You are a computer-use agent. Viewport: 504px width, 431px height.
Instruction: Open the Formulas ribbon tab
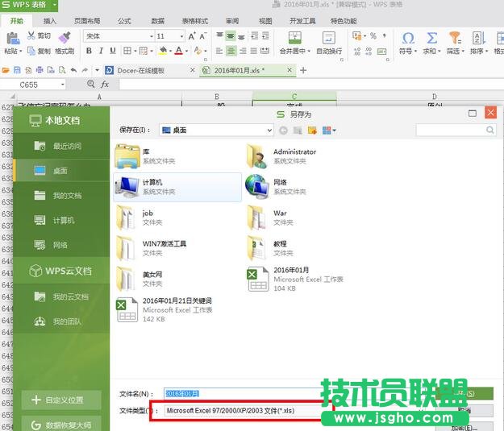[x=124, y=21]
